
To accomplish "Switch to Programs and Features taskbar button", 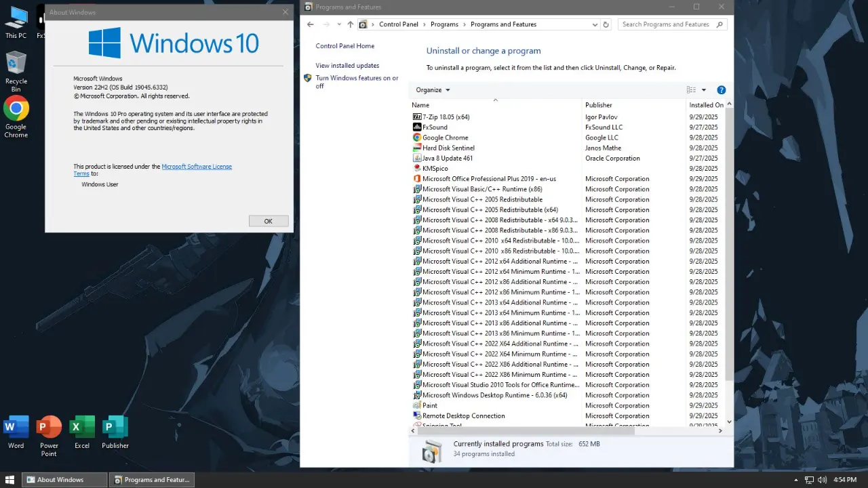I will coord(152,480).
